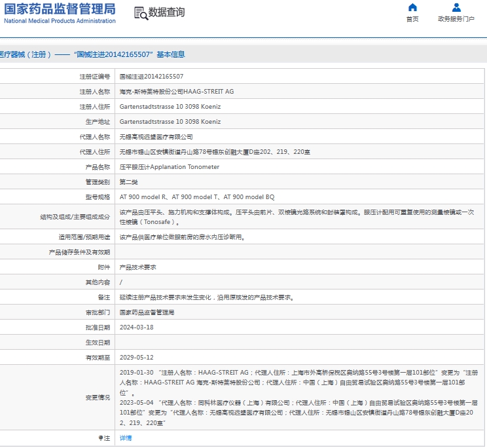Click approving department 国家药品监督管理局 value
The height and width of the screenshot is (448, 487).
click(147, 312)
